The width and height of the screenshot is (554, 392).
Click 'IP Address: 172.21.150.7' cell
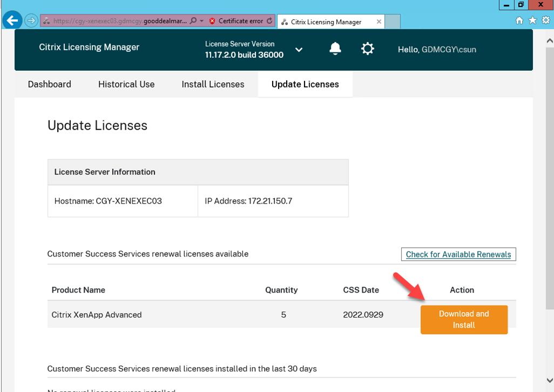point(273,201)
